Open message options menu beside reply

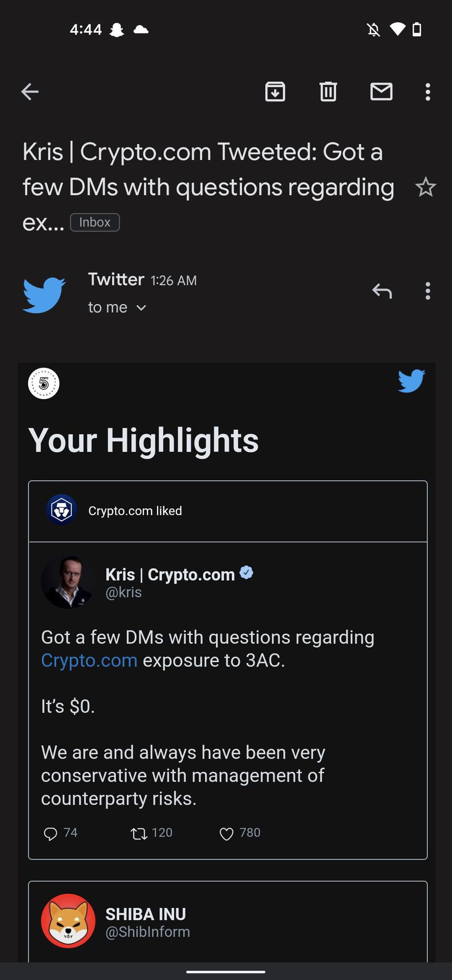pyautogui.click(x=428, y=291)
